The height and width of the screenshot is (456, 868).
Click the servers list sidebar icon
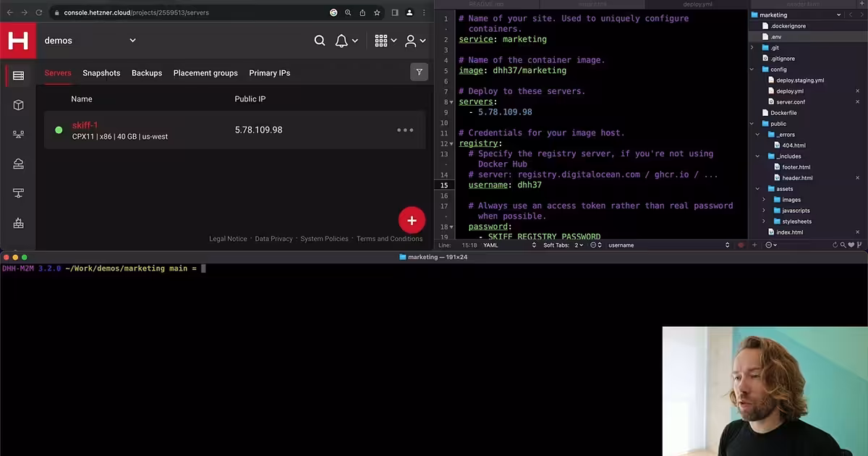tap(18, 75)
